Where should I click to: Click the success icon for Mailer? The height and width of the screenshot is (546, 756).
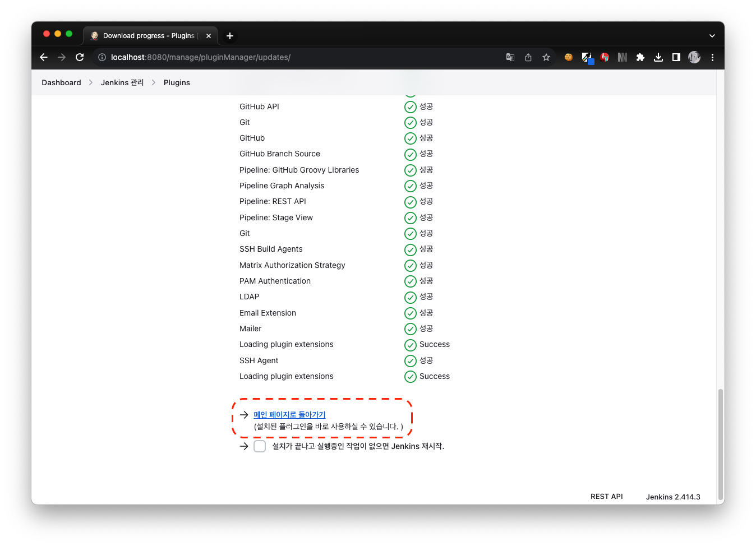(411, 328)
